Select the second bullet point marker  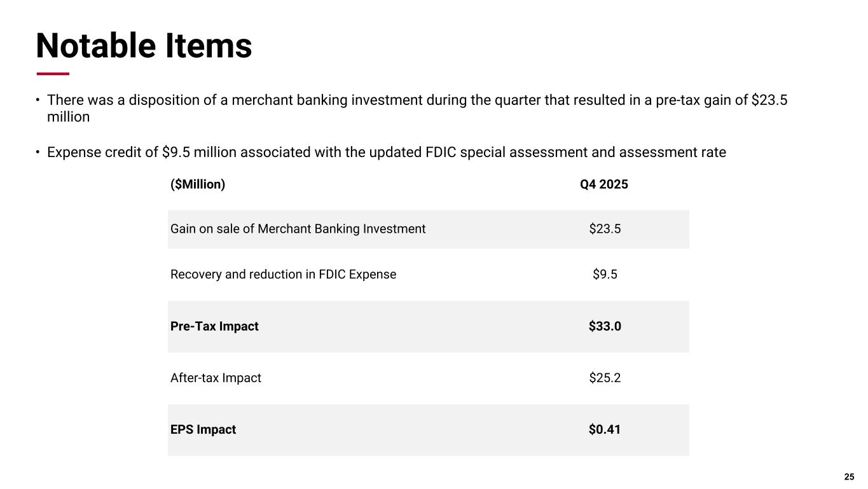pyautogui.click(x=38, y=153)
